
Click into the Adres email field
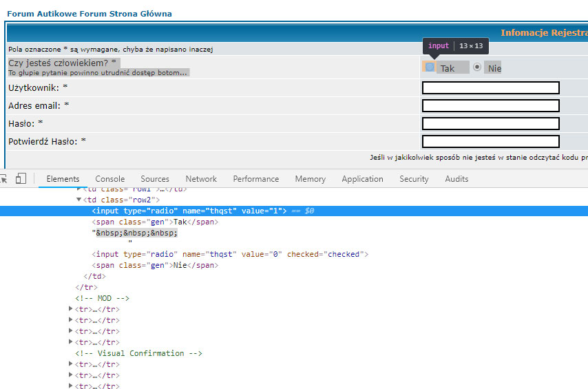[x=490, y=106]
